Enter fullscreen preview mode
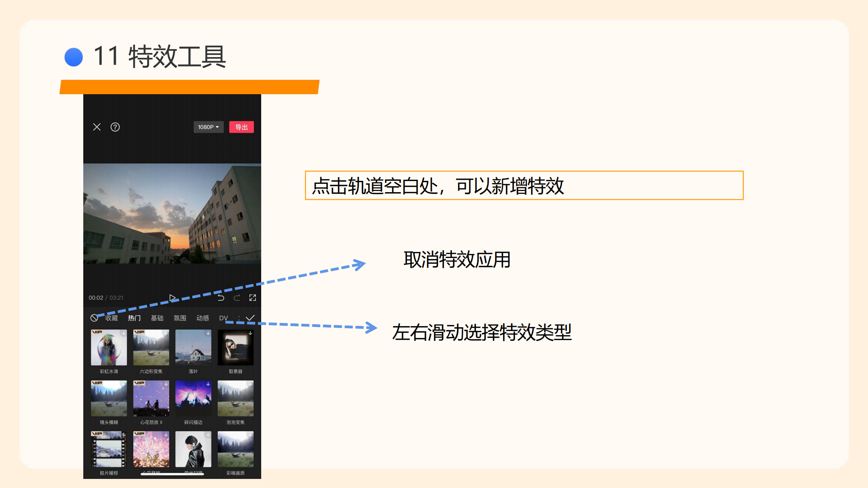The width and height of the screenshot is (868, 488). click(x=252, y=298)
